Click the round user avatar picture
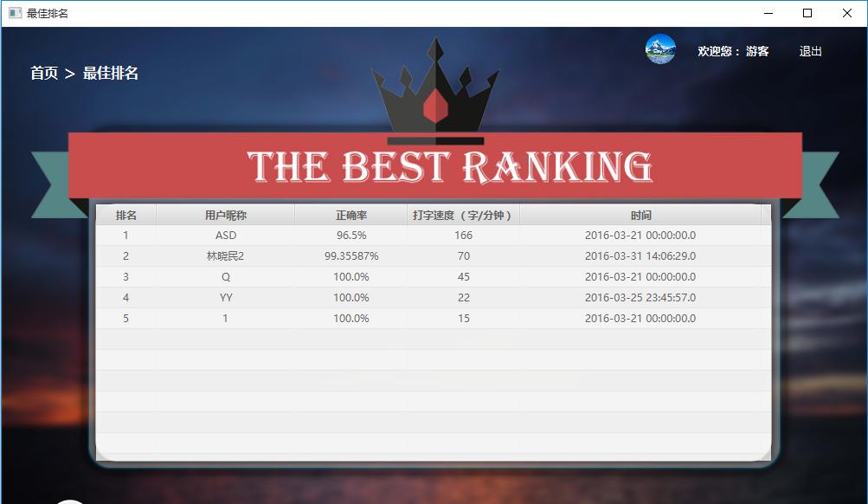The height and width of the screenshot is (504, 868). point(660,49)
